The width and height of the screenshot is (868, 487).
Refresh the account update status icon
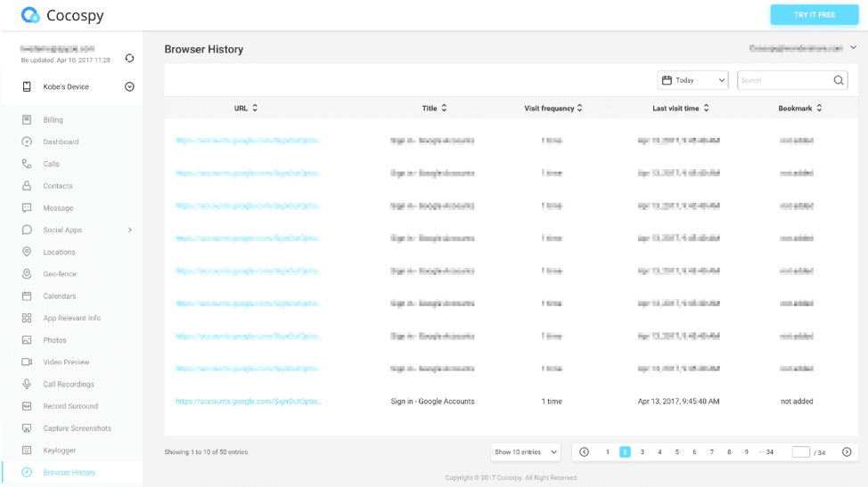129,58
